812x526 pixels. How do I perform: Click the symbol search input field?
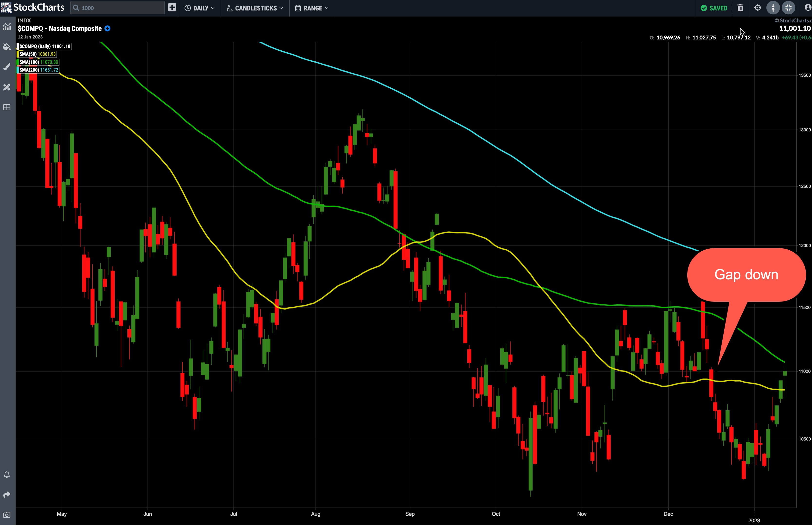click(118, 8)
